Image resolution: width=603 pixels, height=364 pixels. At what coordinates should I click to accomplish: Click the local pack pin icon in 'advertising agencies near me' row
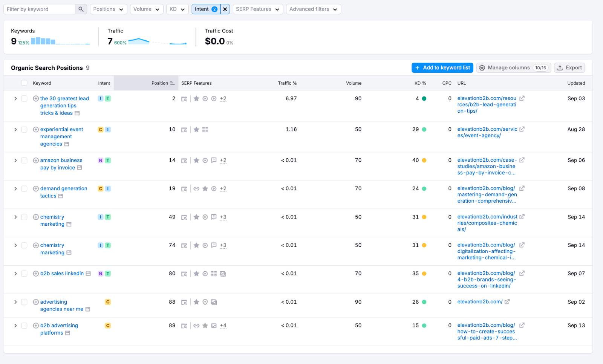click(x=205, y=302)
